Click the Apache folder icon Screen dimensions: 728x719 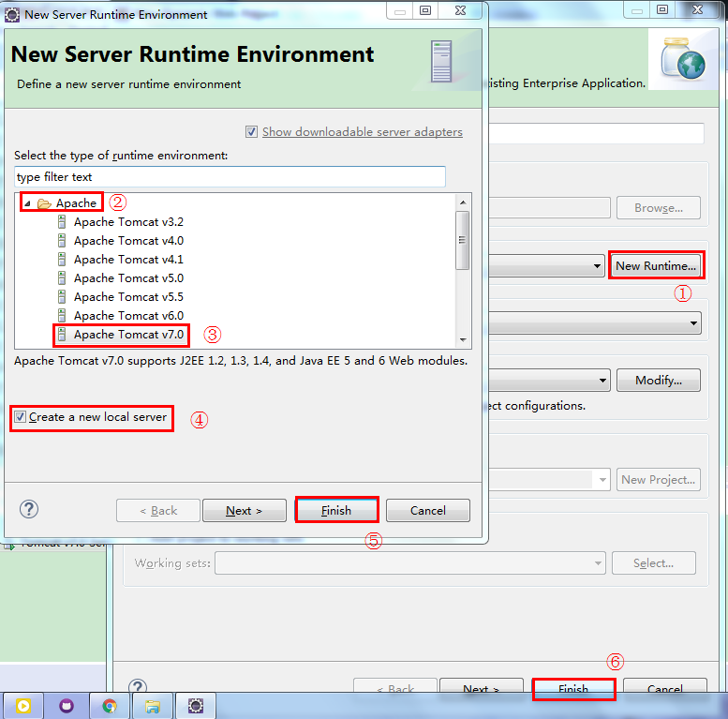[44, 203]
